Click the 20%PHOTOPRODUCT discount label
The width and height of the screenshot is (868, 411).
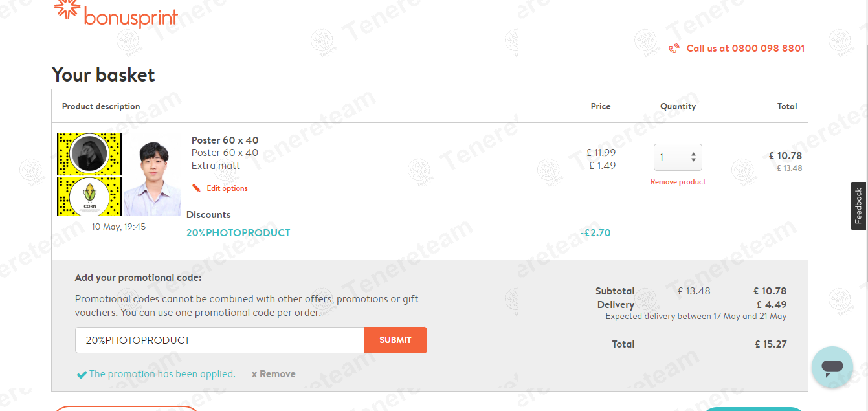pos(238,233)
